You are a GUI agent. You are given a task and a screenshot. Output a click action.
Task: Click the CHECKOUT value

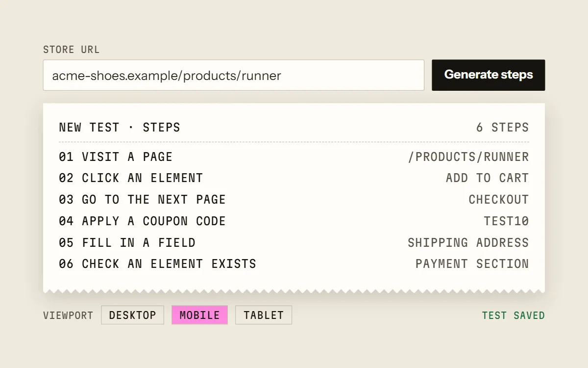499,200
